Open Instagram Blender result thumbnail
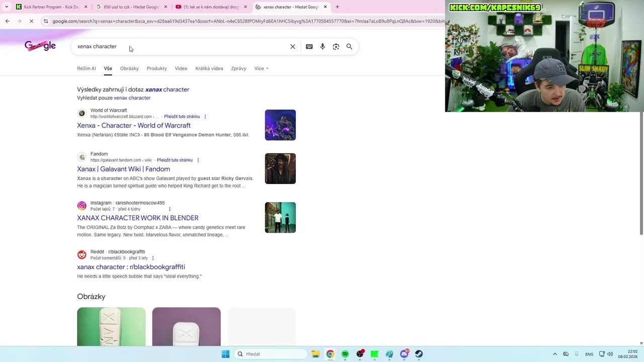 pyautogui.click(x=280, y=217)
